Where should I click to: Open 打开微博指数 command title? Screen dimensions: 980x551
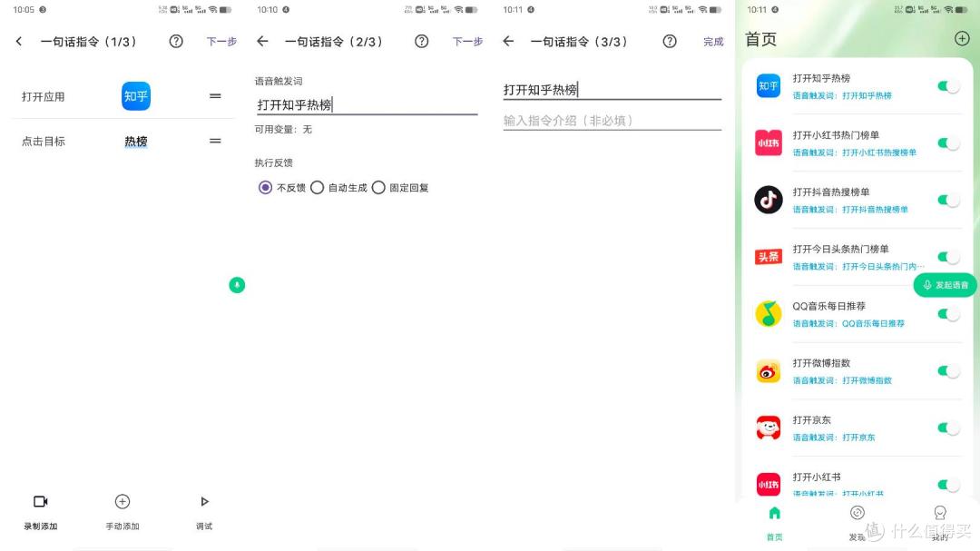click(821, 363)
